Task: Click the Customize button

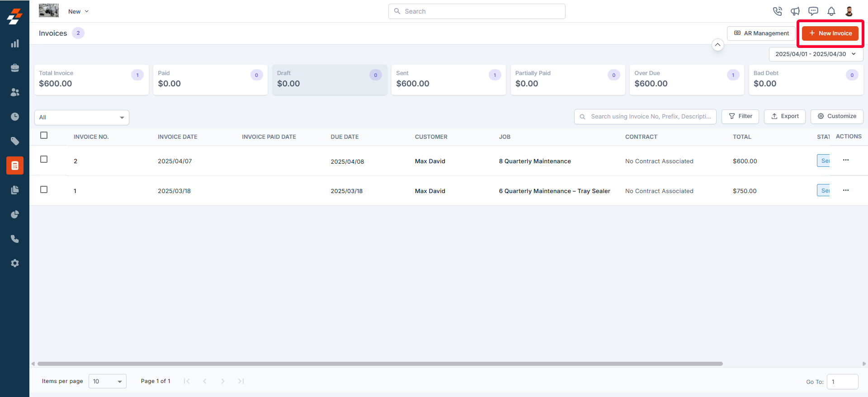Action: pos(837,116)
